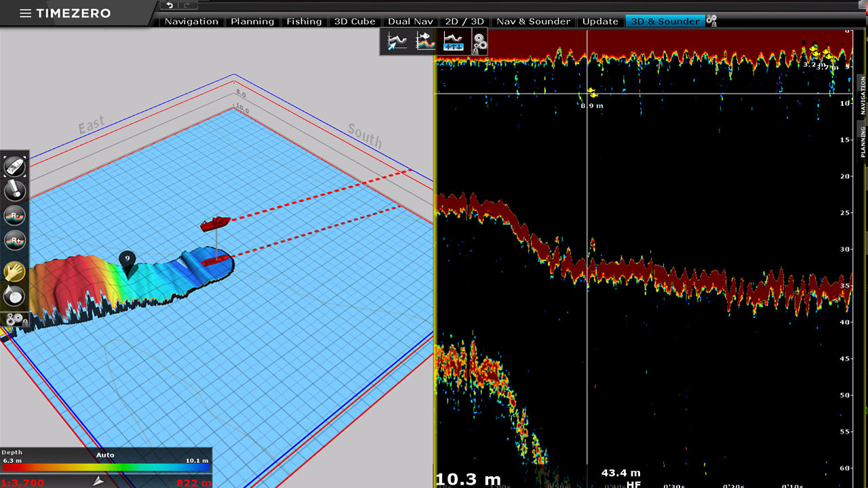Click the R- range decrease icon
Screen dimensions: 868x488
coord(15,216)
